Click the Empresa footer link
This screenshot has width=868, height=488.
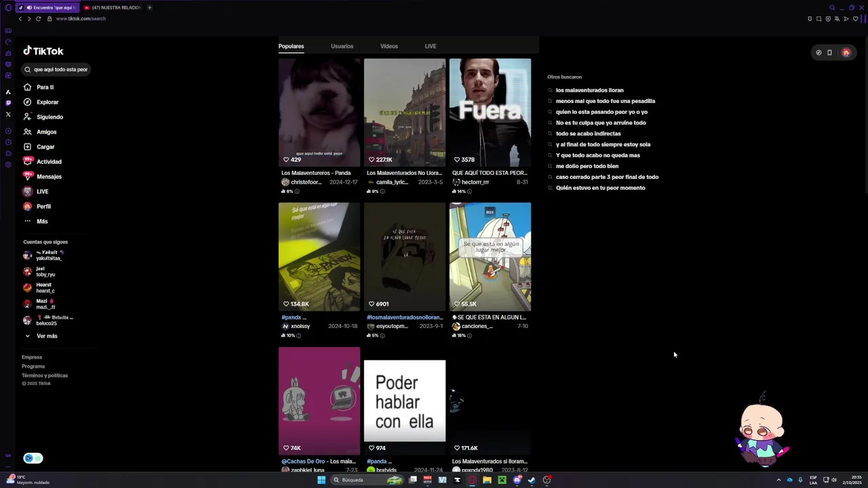tap(32, 357)
